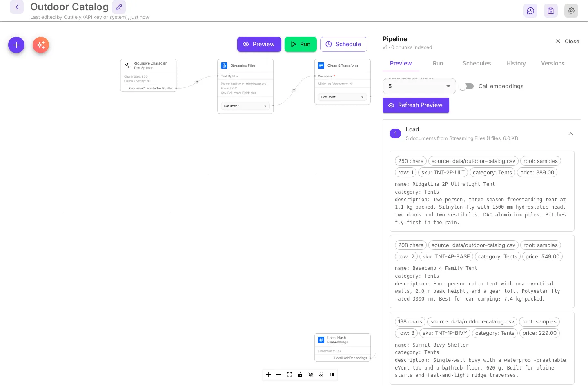Viewport: 588px width, 392px height.
Task: Click the Schedule button
Action: (344, 44)
